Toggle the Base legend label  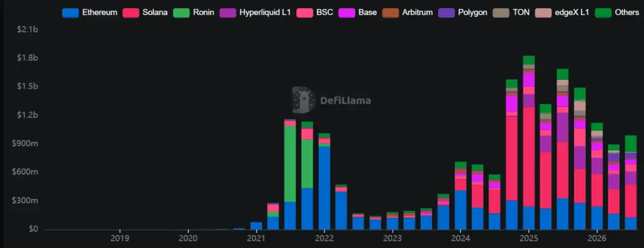(x=367, y=13)
